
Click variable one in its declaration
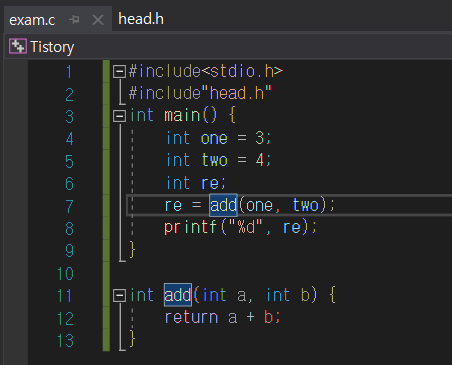214,138
